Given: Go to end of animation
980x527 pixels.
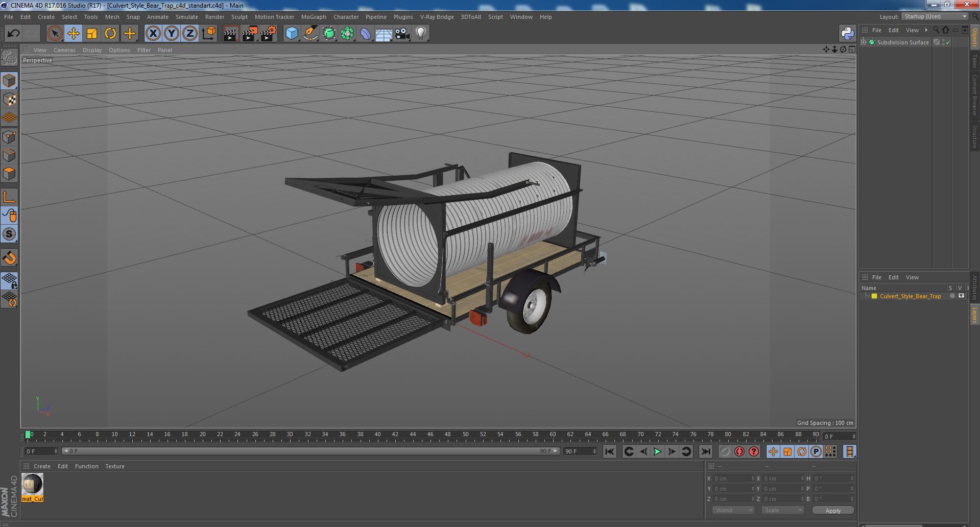Looking at the screenshot, I should pyautogui.click(x=705, y=451).
